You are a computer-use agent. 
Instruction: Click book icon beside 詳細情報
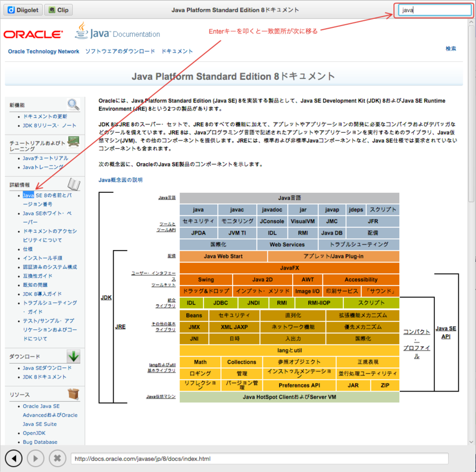click(x=73, y=184)
